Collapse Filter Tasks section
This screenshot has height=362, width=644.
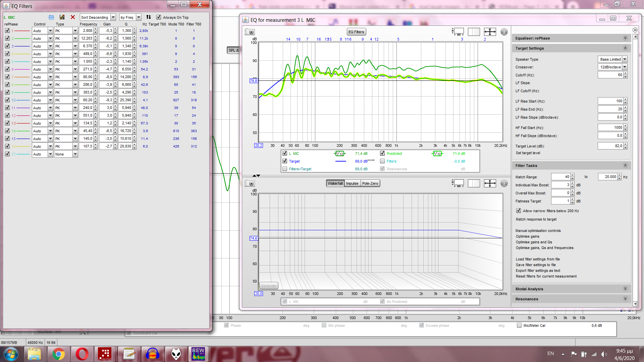click(625, 165)
